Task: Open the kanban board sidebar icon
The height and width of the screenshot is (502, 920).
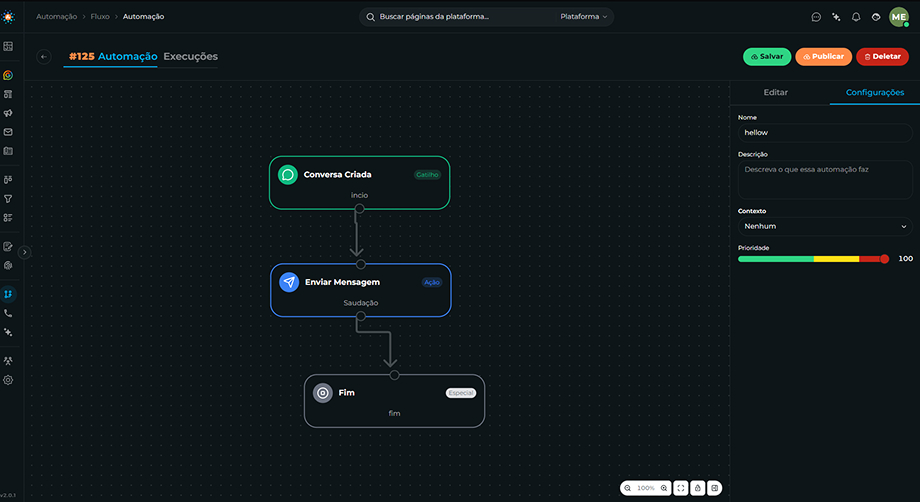Action: click(8, 180)
